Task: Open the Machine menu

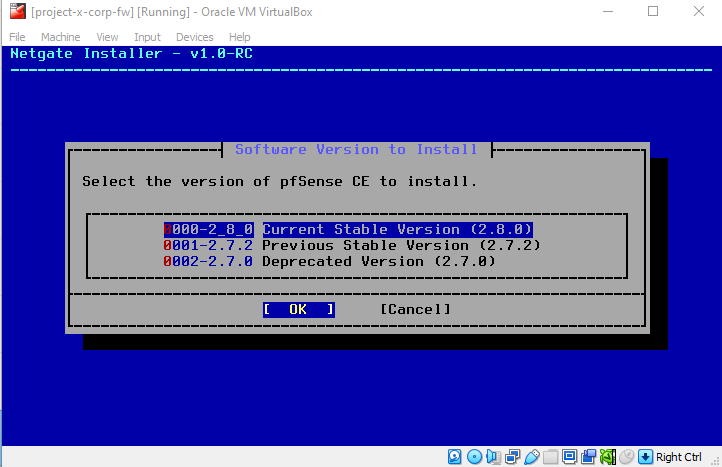Action: (60, 37)
